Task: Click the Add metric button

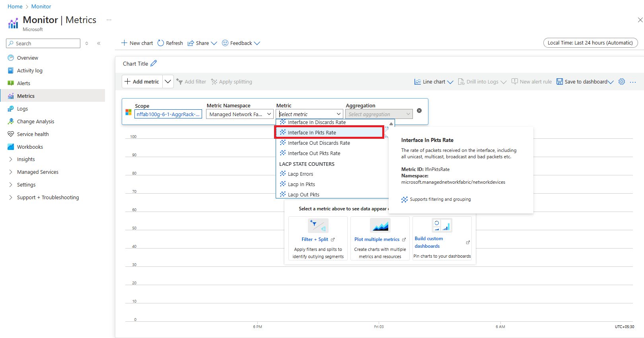Action: (142, 82)
